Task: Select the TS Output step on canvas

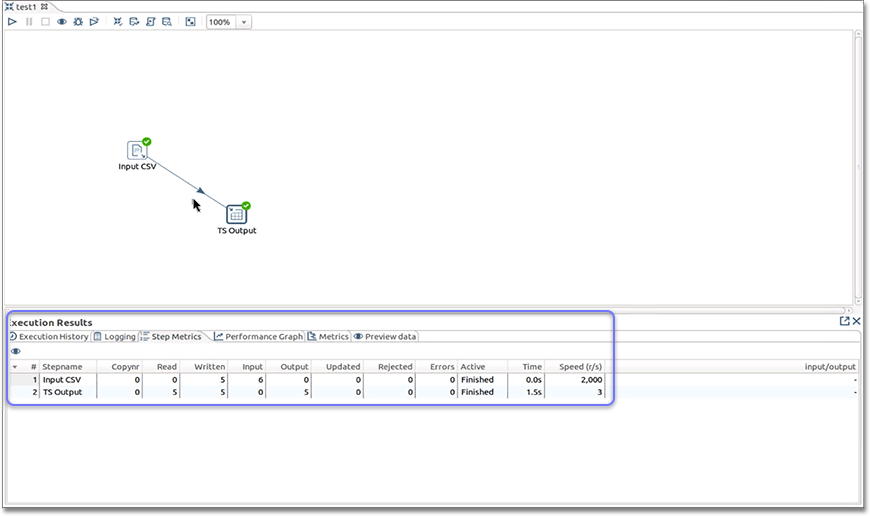Action: (x=236, y=214)
